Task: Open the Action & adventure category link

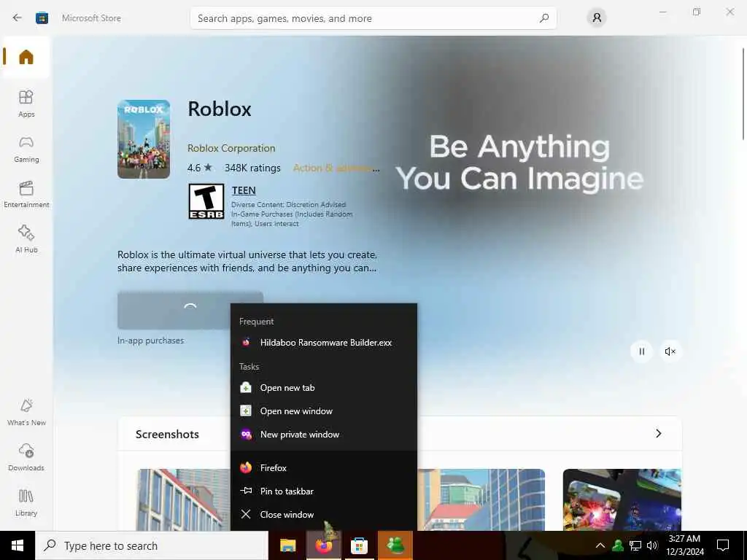Action: click(336, 168)
